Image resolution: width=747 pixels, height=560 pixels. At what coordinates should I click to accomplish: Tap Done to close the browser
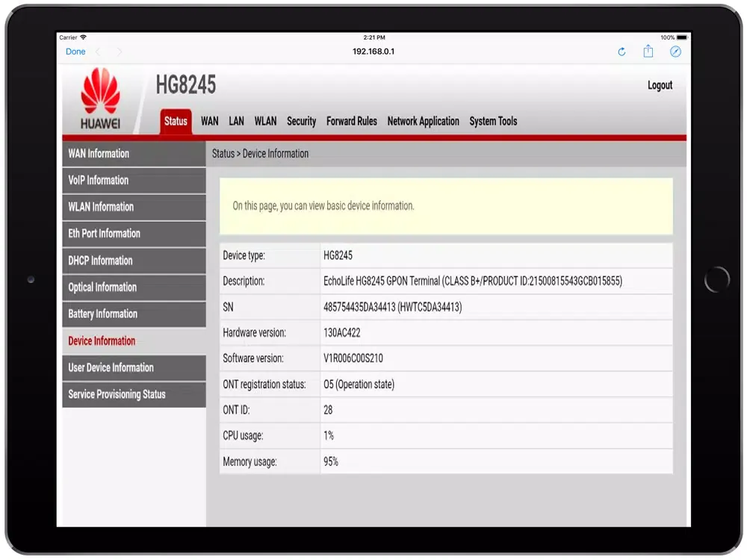[75, 52]
